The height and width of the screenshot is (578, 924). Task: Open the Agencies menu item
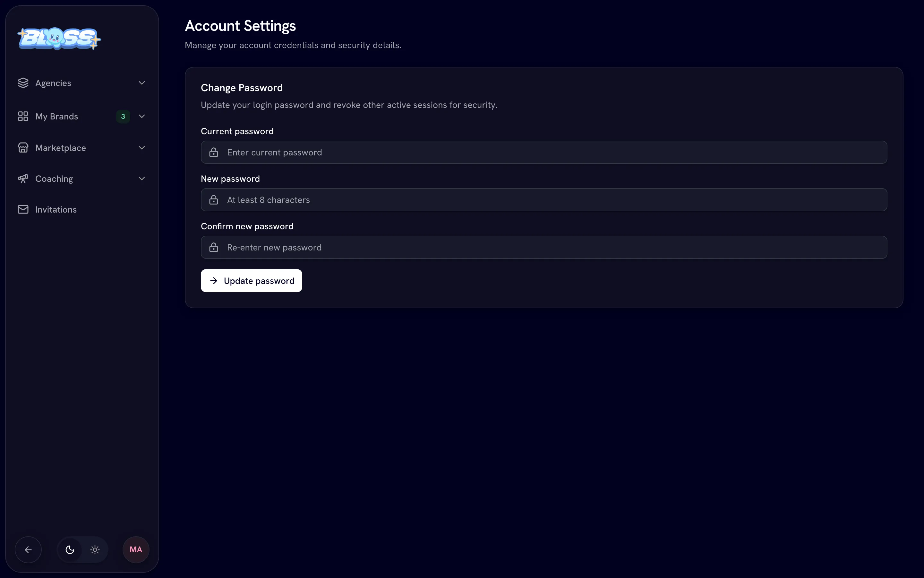(82, 83)
